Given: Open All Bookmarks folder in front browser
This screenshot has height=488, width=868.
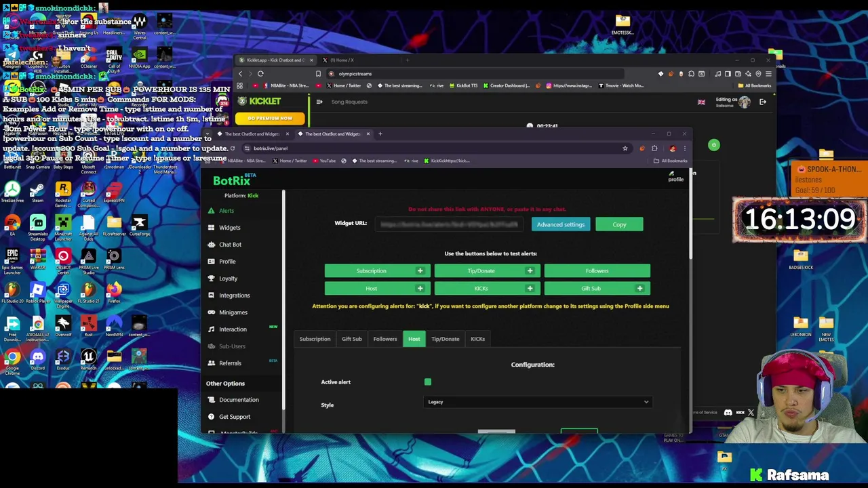Looking at the screenshot, I should point(671,161).
